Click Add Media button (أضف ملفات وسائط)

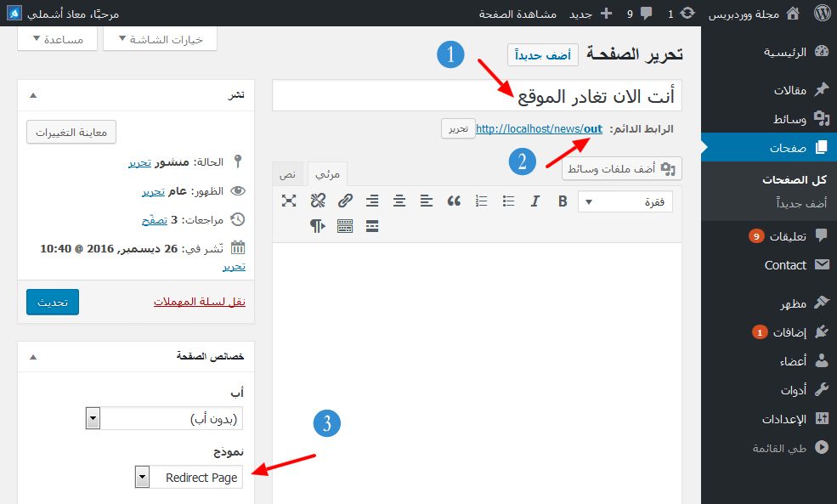coord(622,169)
